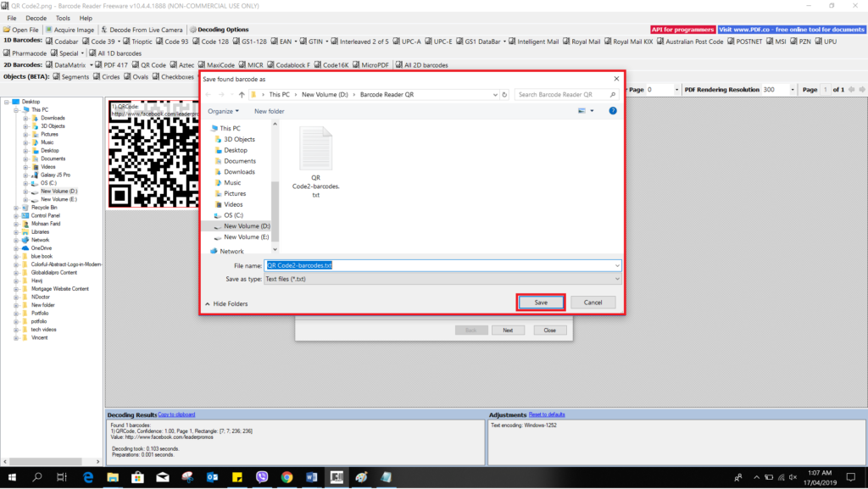868x489 pixels.
Task: Open the Organize dropdown menu
Action: point(223,111)
